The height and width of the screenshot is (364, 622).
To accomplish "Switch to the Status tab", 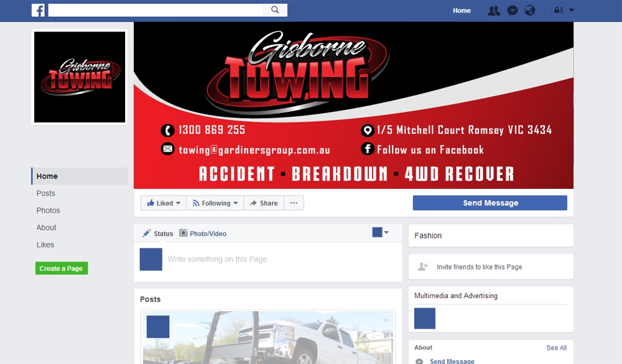I will 157,233.
